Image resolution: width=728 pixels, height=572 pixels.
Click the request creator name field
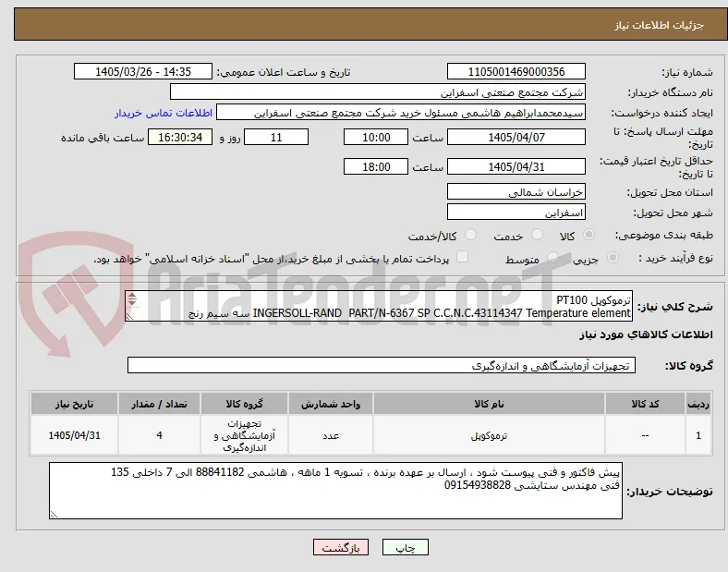pos(401,113)
